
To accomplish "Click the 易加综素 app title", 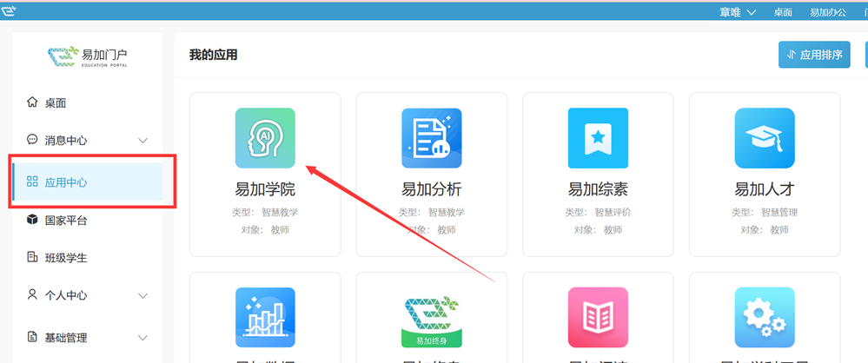I will pyautogui.click(x=598, y=189).
